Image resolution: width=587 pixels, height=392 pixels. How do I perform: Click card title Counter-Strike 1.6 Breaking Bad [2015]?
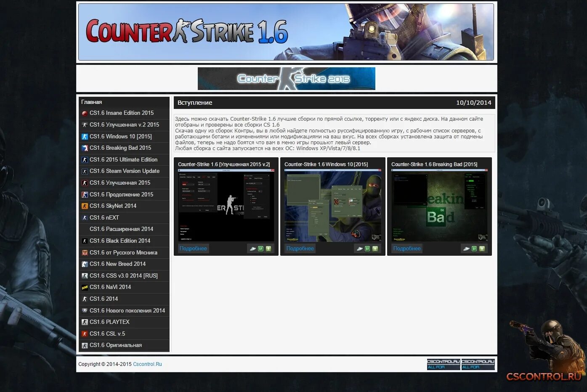(434, 164)
